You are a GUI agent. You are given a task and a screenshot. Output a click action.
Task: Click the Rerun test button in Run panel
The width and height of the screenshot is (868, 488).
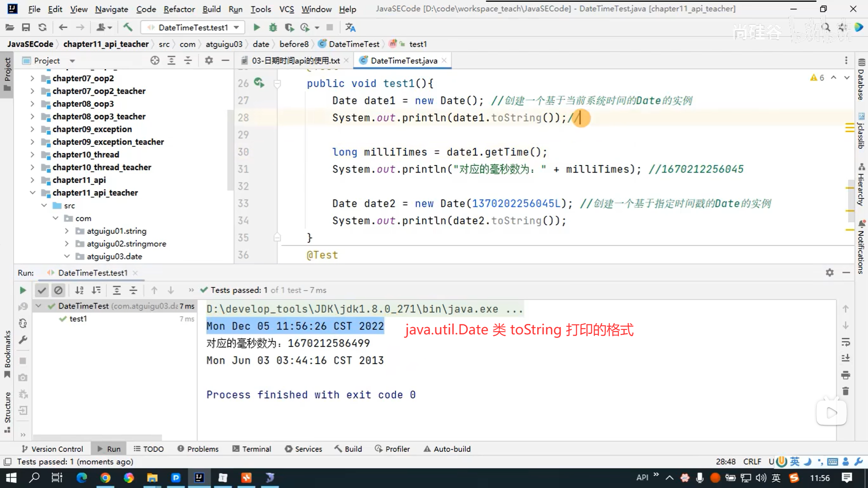23,290
